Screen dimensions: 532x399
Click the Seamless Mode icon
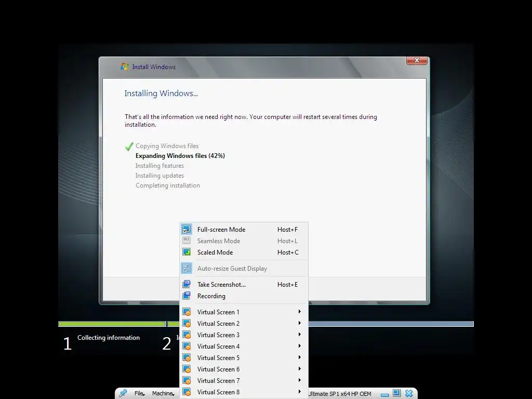187,241
